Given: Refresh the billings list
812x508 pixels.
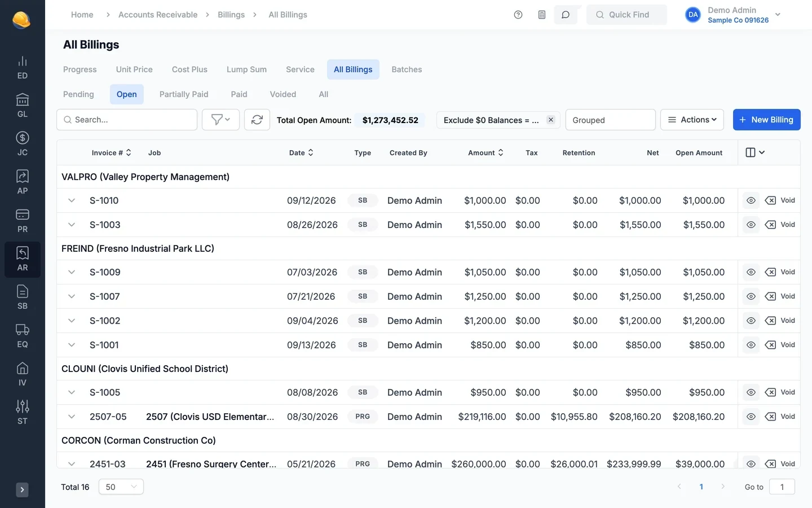Looking at the screenshot, I should [x=257, y=120].
